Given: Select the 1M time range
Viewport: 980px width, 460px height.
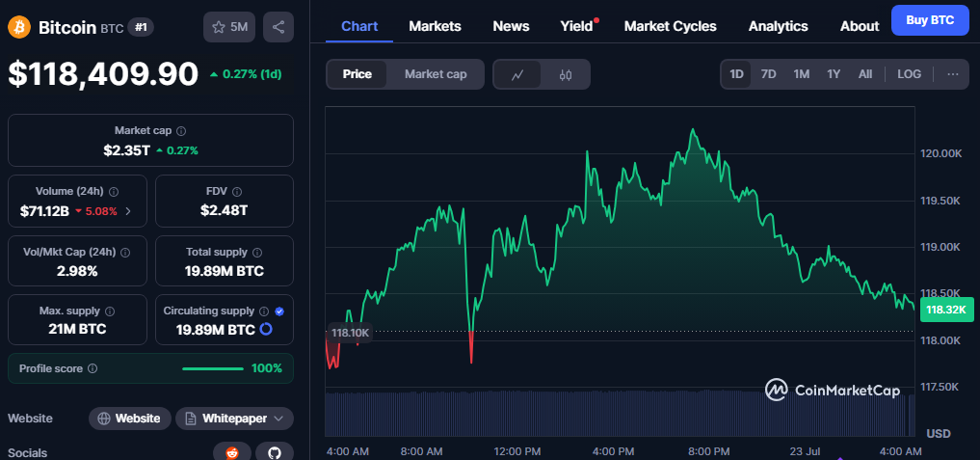Looking at the screenshot, I should pos(802,74).
